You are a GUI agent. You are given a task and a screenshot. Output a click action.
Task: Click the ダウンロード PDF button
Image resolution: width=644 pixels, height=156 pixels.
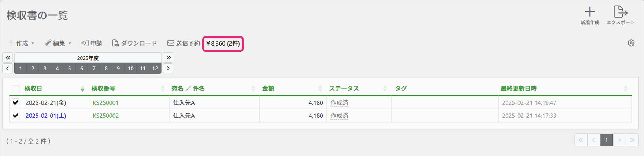[134, 43]
